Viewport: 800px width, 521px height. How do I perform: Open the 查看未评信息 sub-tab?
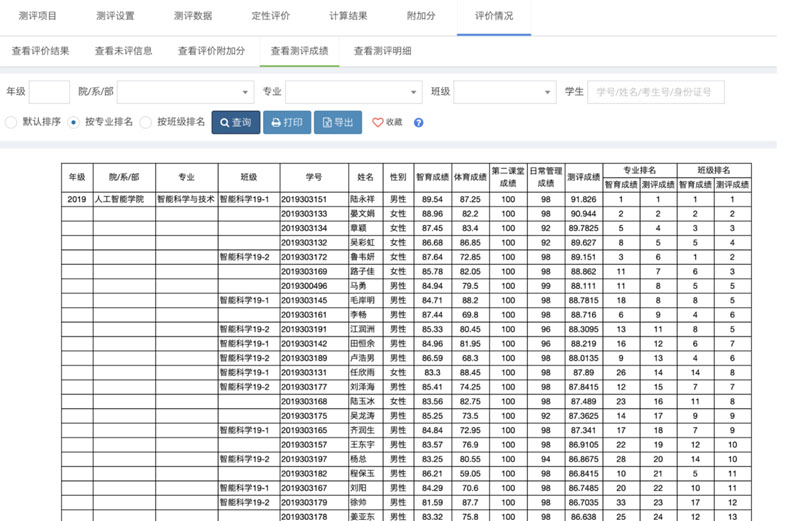(x=123, y=51)
